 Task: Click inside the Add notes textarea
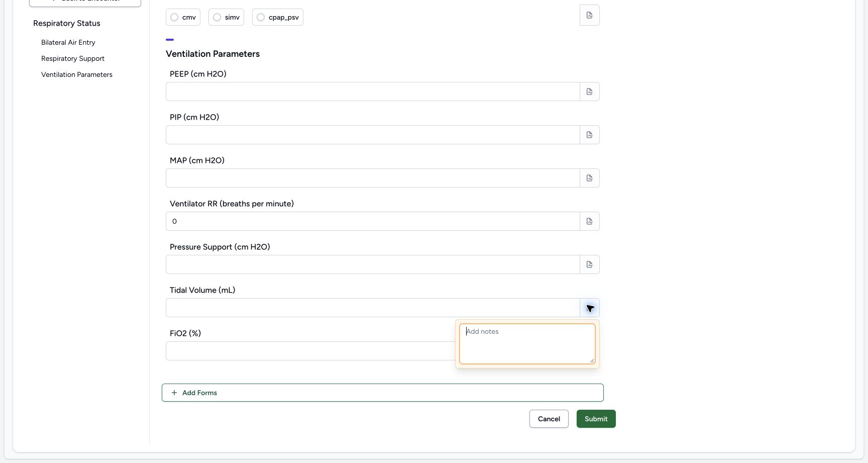click(x=527, y=344)
